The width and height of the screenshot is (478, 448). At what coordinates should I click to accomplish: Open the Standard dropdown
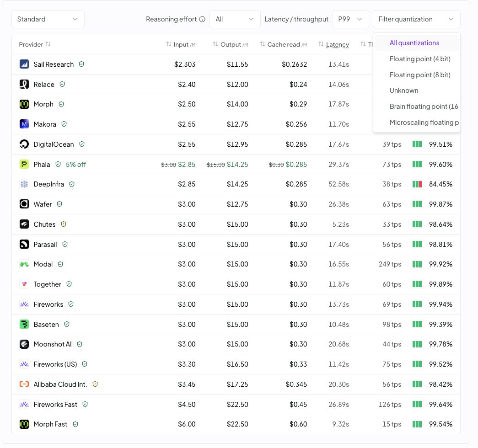coord(48,19)
